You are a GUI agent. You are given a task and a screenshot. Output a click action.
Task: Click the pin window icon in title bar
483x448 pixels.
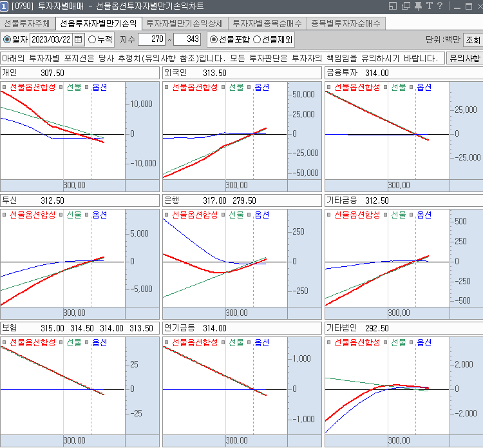click(x=418, y=6)
